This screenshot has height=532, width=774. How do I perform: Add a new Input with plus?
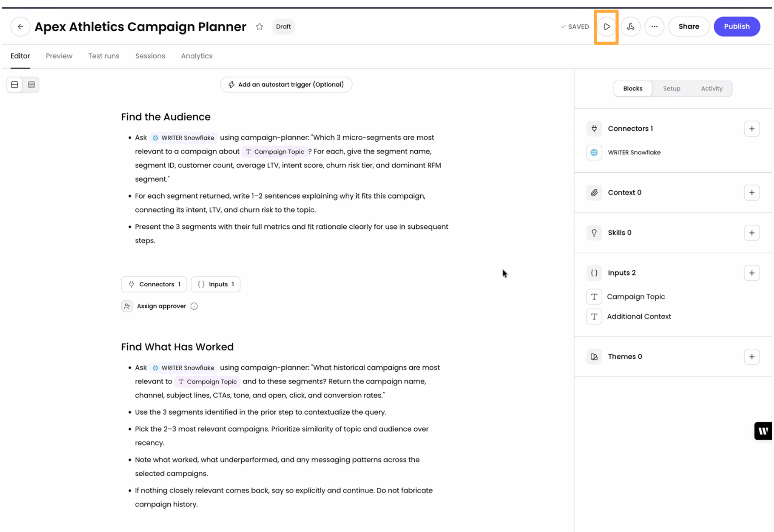pyautogui.click(x=752, y=273)
